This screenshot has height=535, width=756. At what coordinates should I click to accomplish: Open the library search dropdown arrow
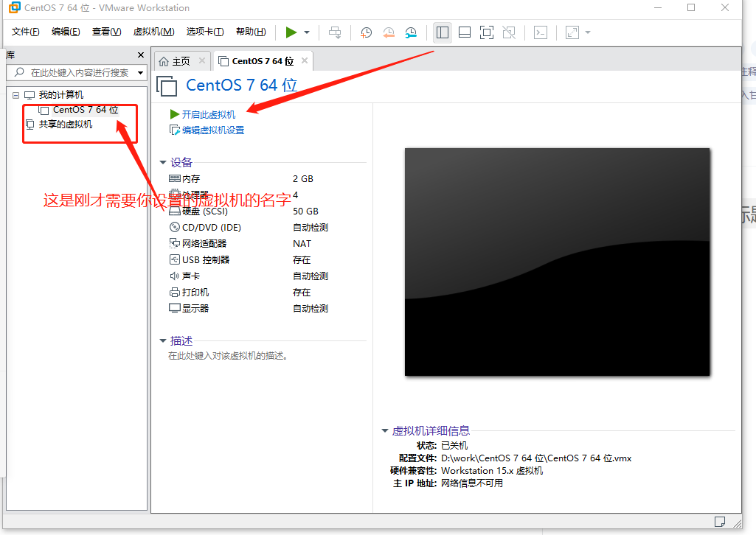point(140,73)
